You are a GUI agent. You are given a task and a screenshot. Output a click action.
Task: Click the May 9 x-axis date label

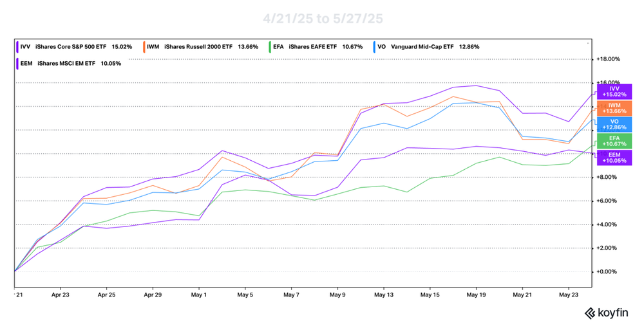(337, 295)
